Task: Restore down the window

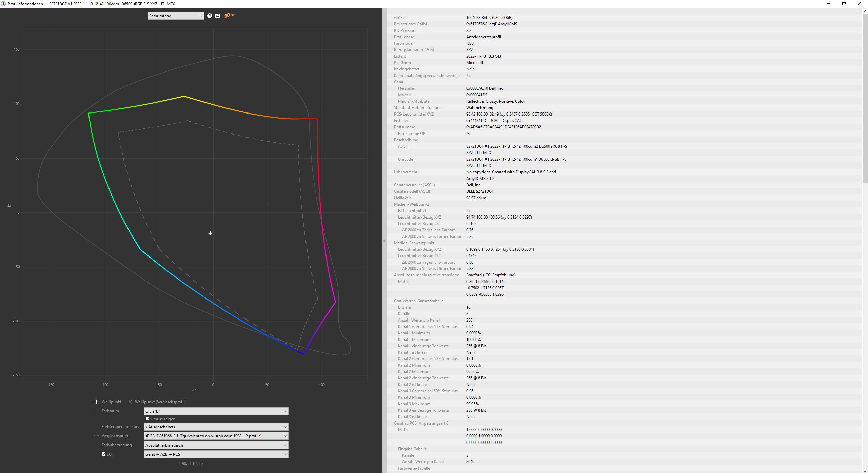Action: coord(844,4)
